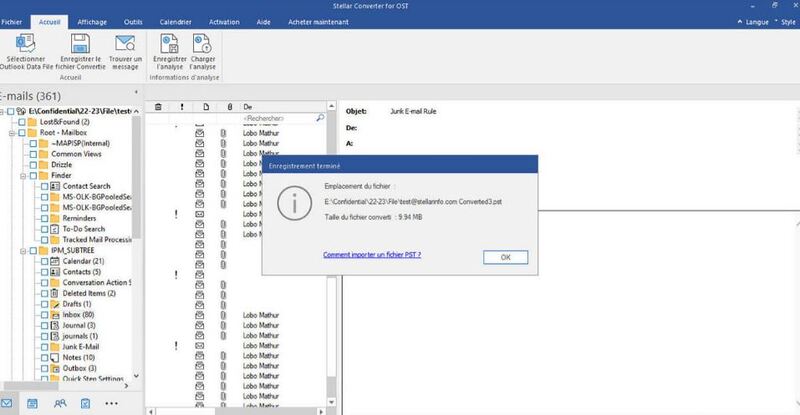
Task: Select the Accueil tab
Action: [49, 22]
